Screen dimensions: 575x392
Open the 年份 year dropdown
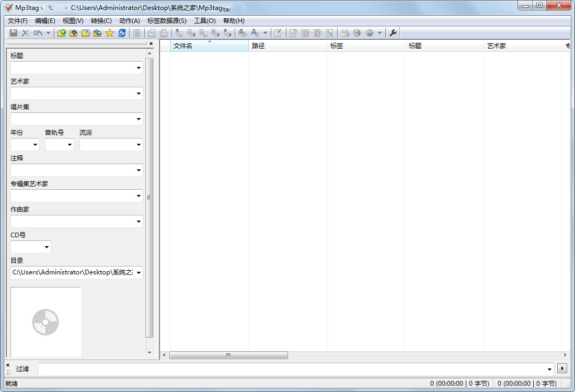(36, 145)
